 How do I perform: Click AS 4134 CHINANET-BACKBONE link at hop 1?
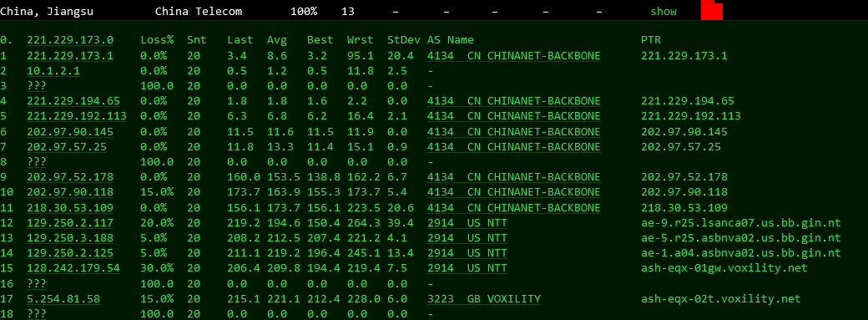pyautogui.click(x=514, y=55)
